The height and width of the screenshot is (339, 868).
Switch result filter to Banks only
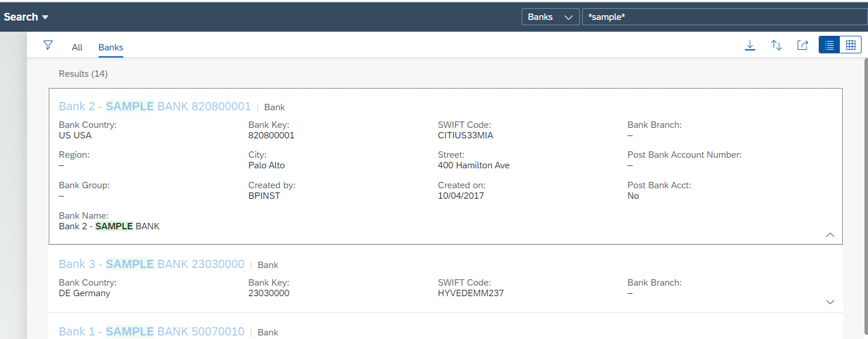point(110,47)
